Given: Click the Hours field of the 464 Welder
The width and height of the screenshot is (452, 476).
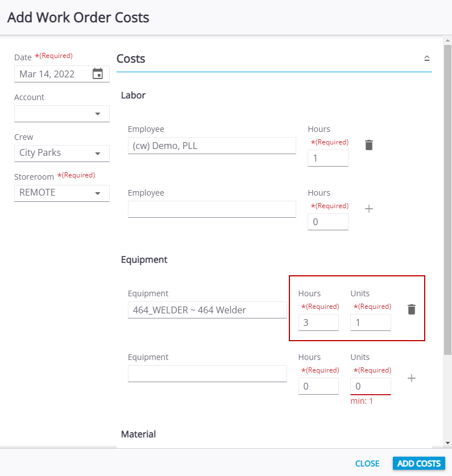Looking at the screenshot, I should coord(318,322).
